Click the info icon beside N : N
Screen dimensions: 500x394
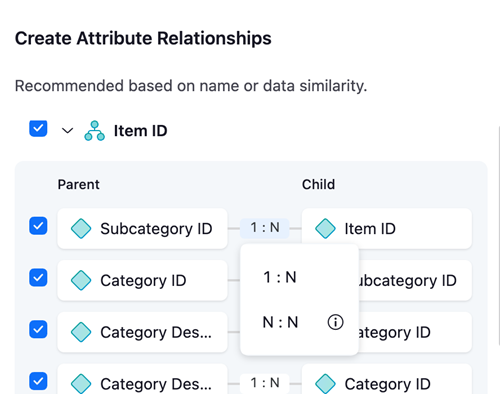(335, 322)
